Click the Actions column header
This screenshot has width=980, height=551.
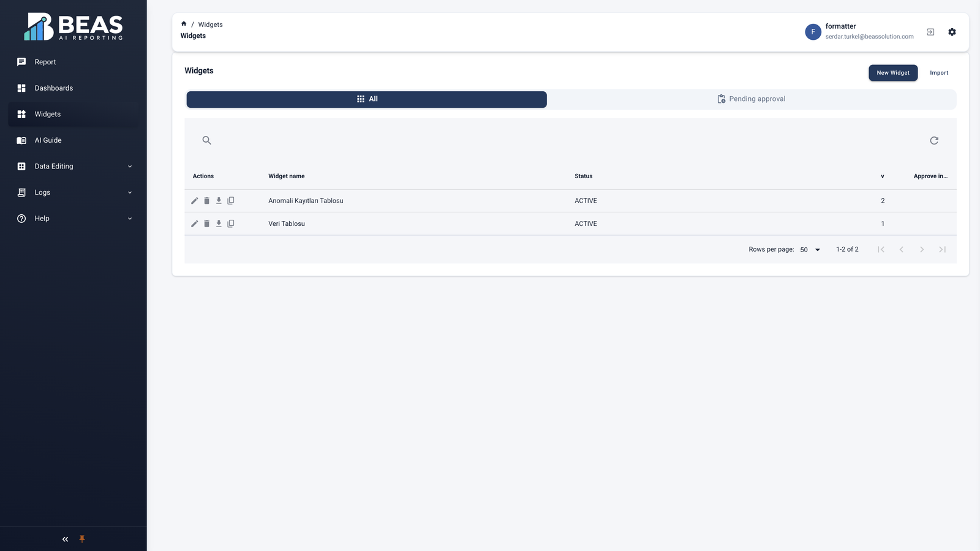click(x=203, y=176)
